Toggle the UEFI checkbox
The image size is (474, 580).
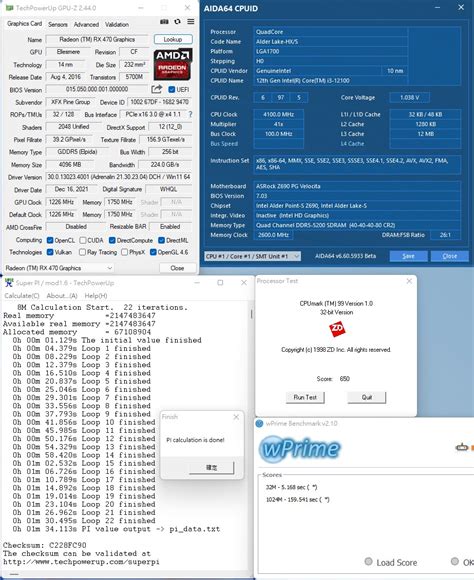171,90
